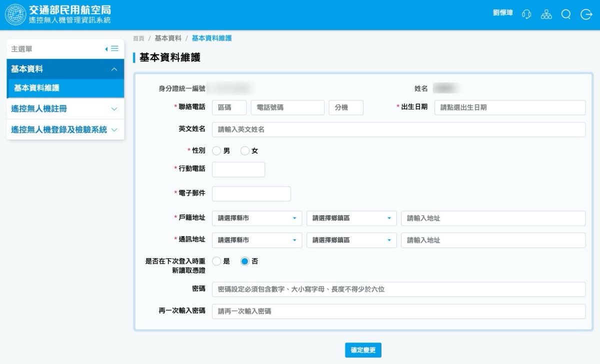600x364 pixels.
Task: Click the customer service headset icon
Action: (526, 14)
